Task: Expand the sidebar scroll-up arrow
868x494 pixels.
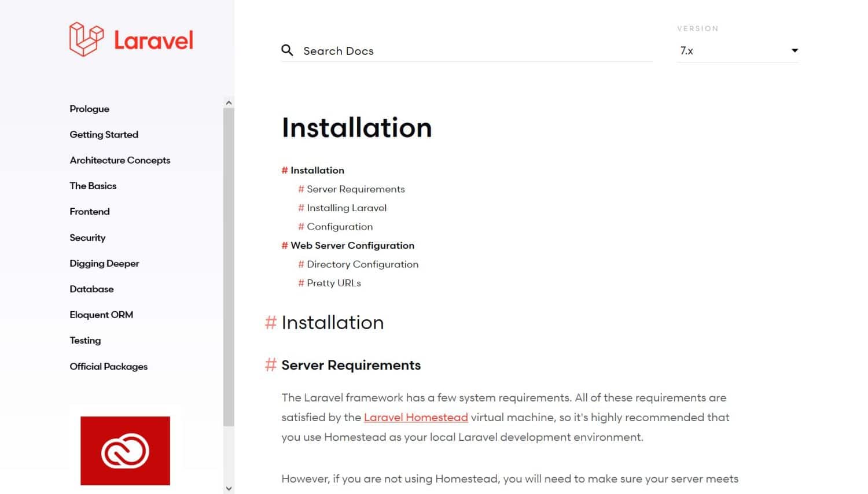Action: click(x=228, y=102)
